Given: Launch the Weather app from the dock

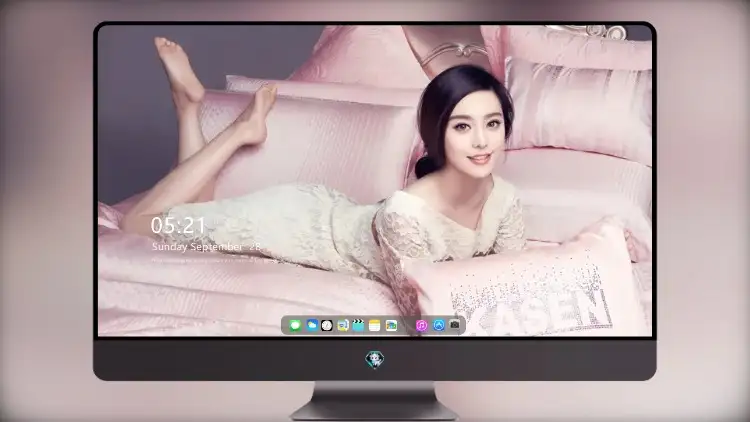Looking at the screenshot, I should pos(312,325).
